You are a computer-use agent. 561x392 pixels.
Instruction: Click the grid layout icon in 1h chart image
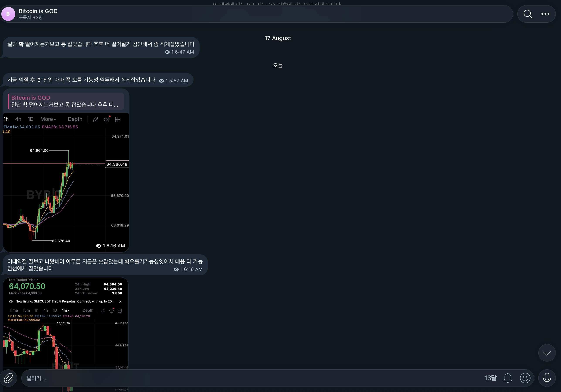[x=118, y=119]
